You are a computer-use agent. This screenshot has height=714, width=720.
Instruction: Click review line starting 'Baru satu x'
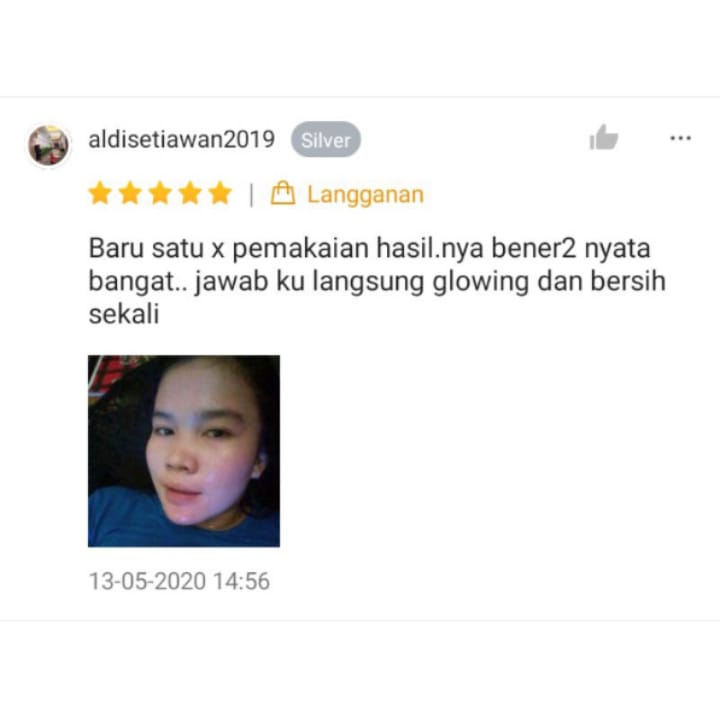pos(369,248)
